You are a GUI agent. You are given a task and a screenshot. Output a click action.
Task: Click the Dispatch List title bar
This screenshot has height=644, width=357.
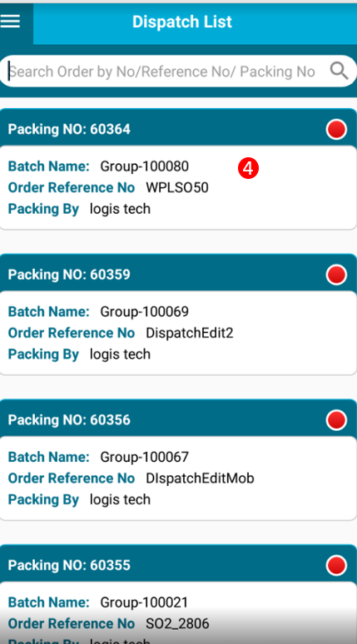195,22
